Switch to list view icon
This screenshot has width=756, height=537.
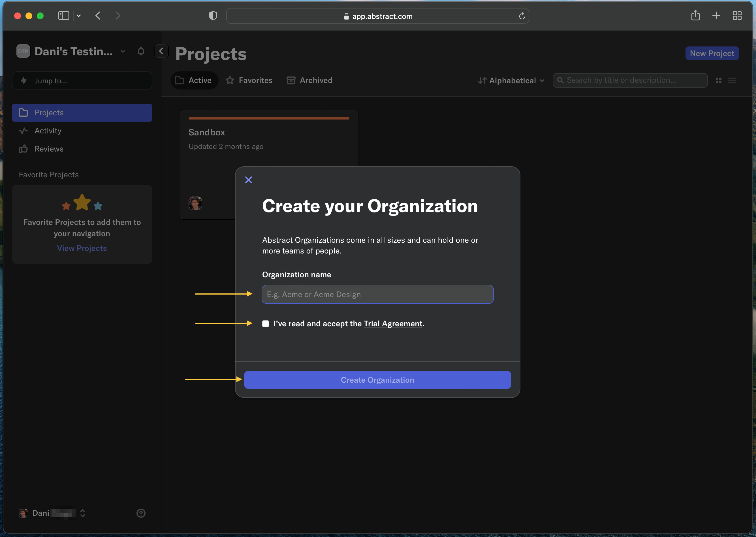pos(732,80)
